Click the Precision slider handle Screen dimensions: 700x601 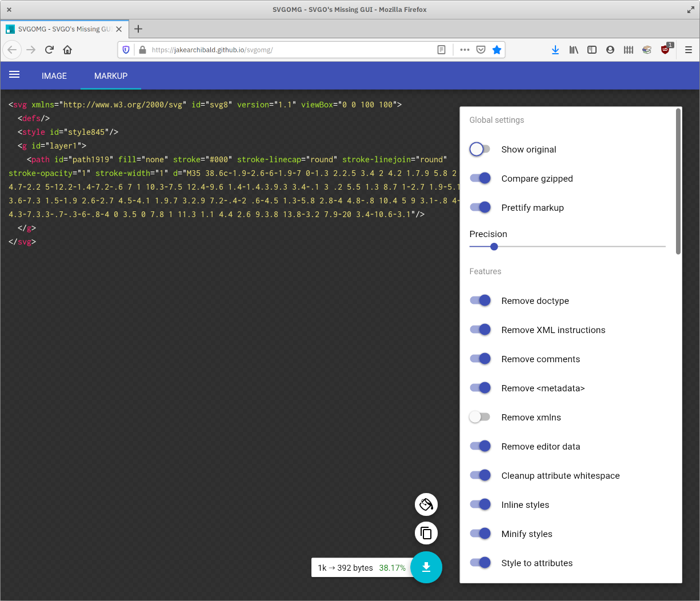[494, 247]
